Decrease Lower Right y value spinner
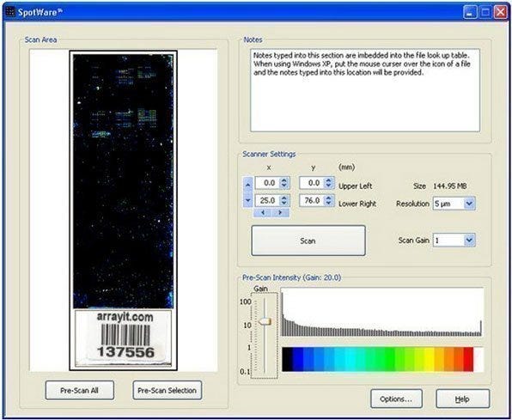This screenshot has height=420, width=512. (x=328, y=204)
